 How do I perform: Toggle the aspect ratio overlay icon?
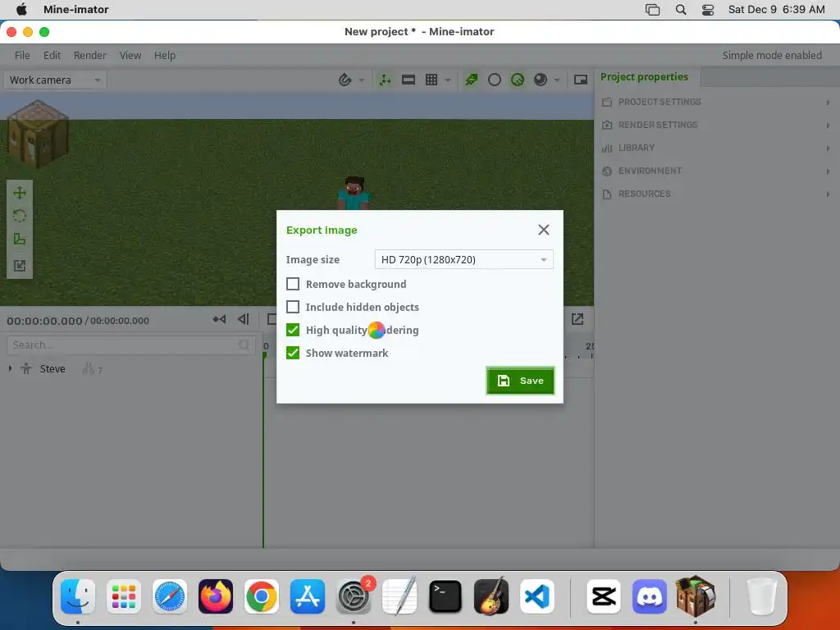point(409,80)
